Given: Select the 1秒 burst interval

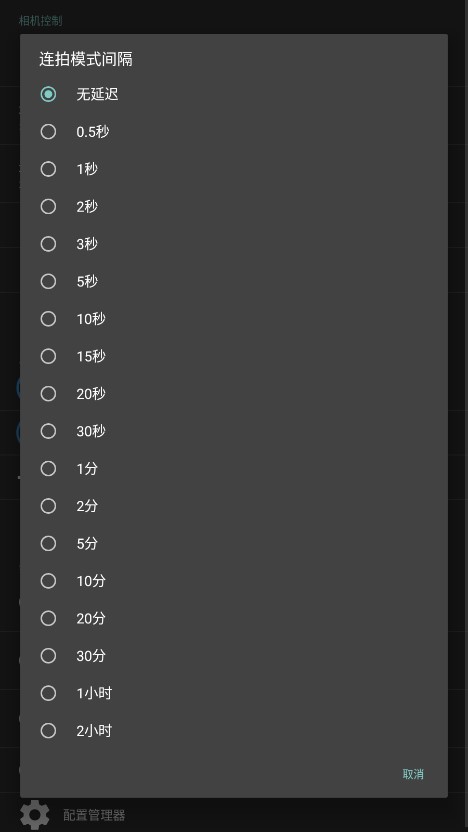Looking at the screenshot, I should pos(233,169).
